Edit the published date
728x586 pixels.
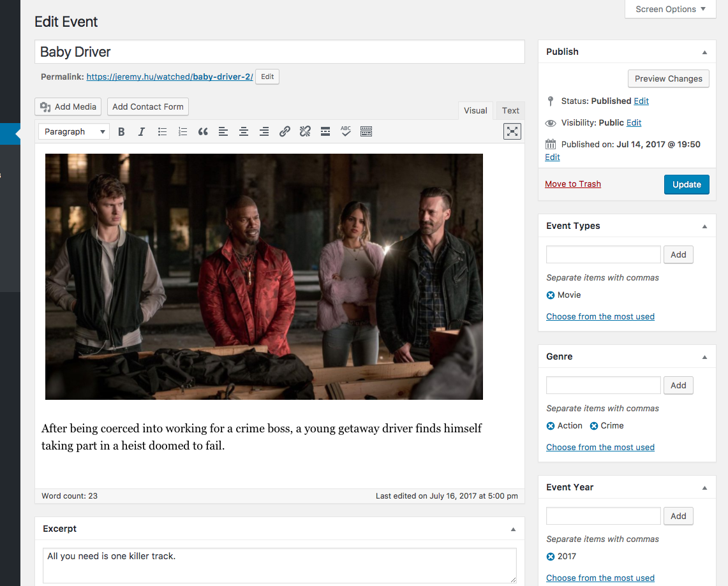tap(553, 157)
